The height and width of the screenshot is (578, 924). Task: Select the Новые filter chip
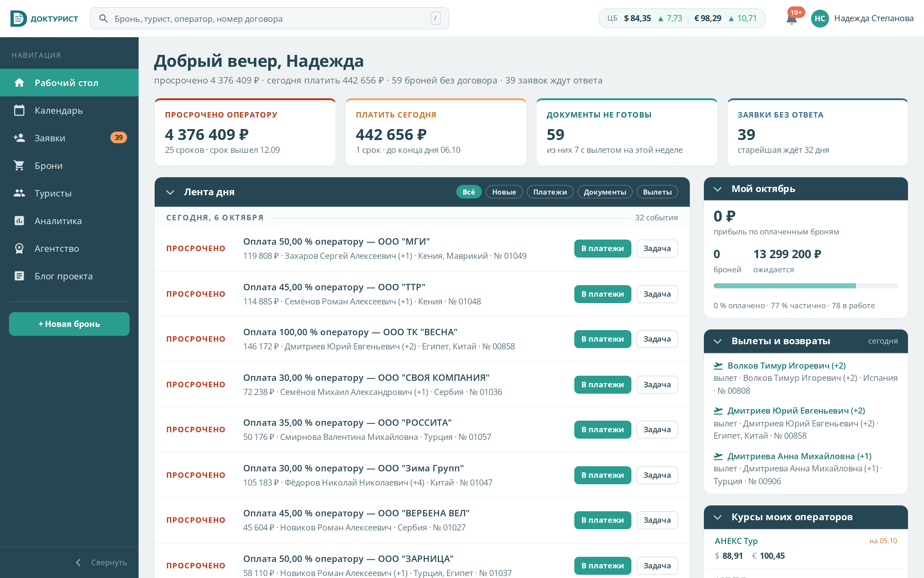click(x=504, y=192)
